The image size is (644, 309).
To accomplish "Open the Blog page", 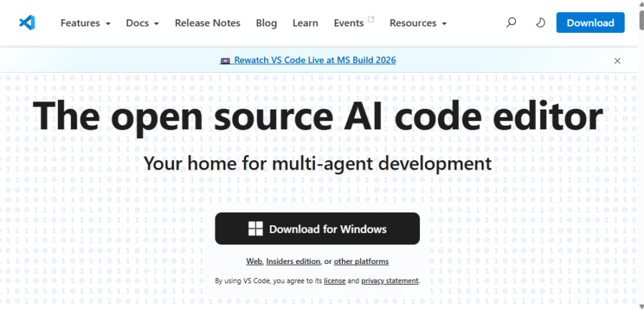I will pyautogui.click(x=266, y=23).
